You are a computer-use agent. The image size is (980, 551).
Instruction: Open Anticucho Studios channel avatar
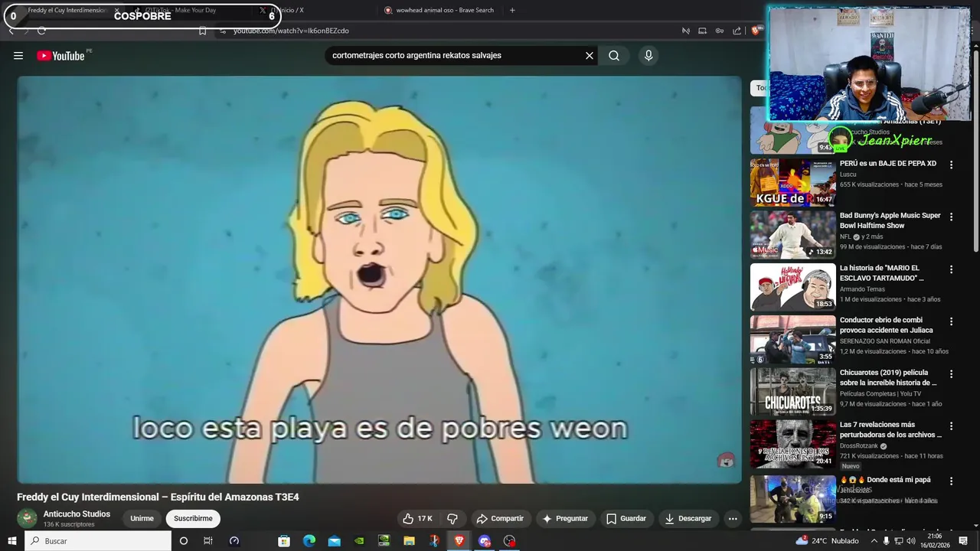coord(28,519)
